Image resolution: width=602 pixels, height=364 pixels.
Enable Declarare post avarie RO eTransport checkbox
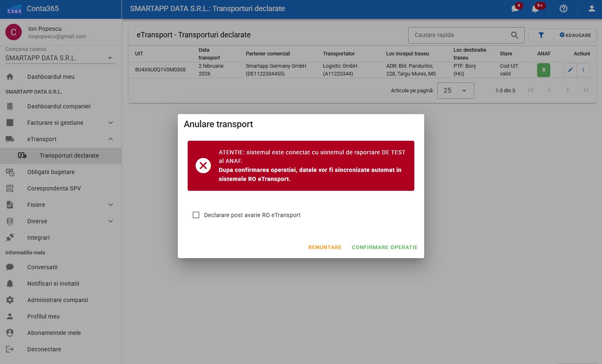[196, 215]
